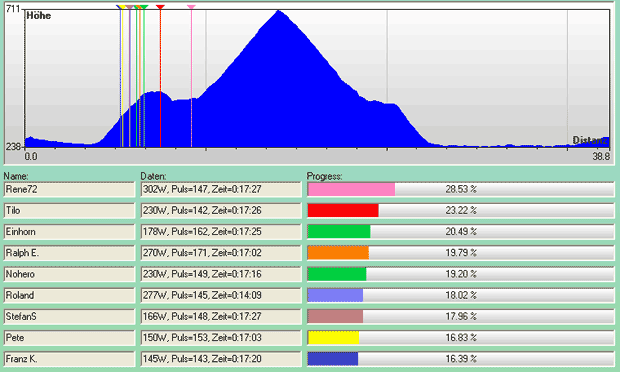Click Ralph E. name field
This screenshot has width=620, height=372.
pos(70,253)
